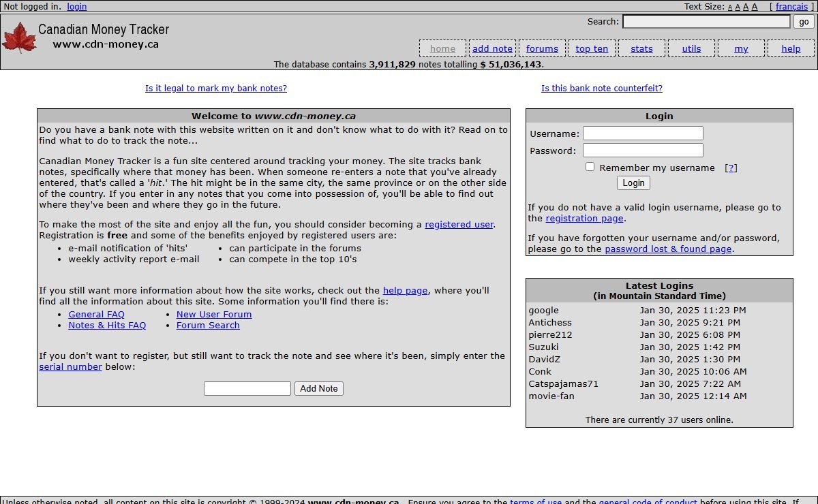
Task: Select user 'DavidZ' in Latest Logins
Action: point(544,359)
